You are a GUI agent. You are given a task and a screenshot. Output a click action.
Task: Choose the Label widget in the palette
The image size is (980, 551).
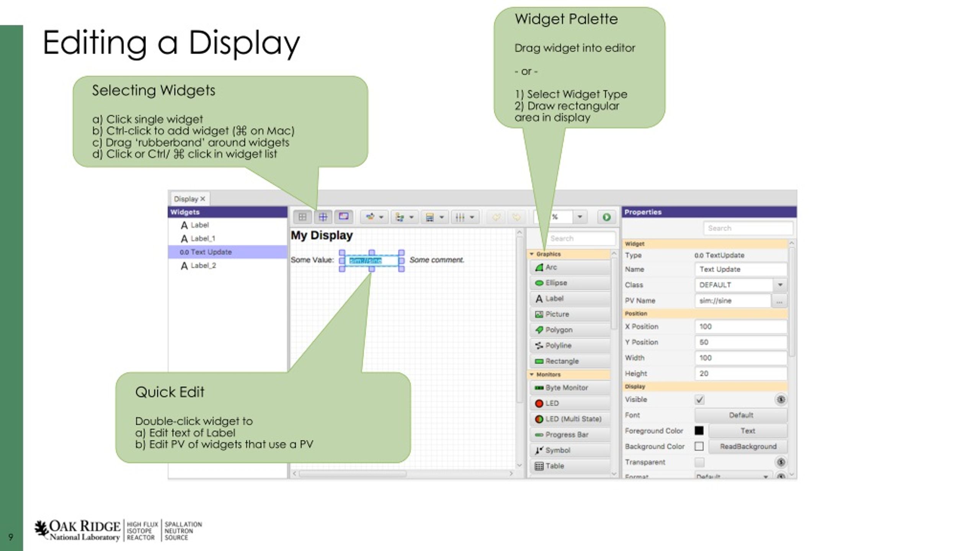coord(570,298)
